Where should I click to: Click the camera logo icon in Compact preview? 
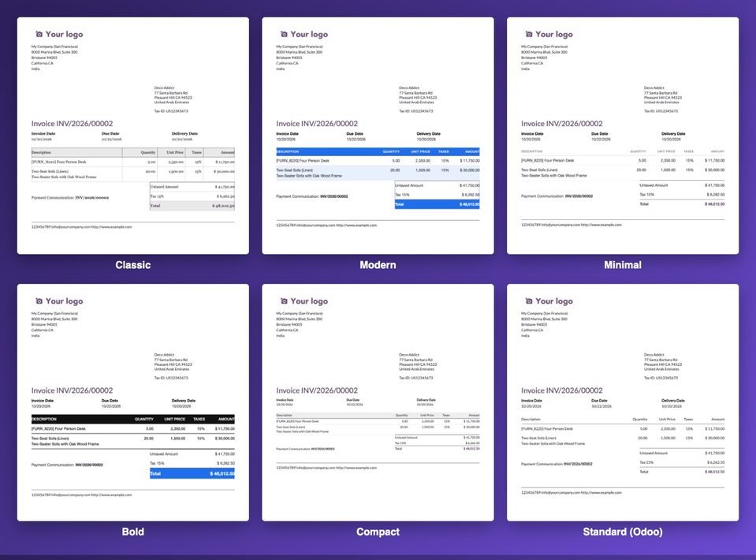284,301
